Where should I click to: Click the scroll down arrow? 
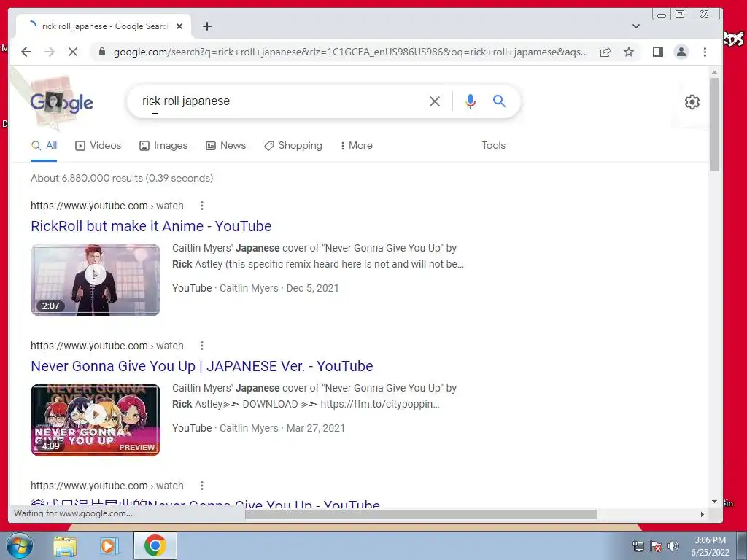714,502
